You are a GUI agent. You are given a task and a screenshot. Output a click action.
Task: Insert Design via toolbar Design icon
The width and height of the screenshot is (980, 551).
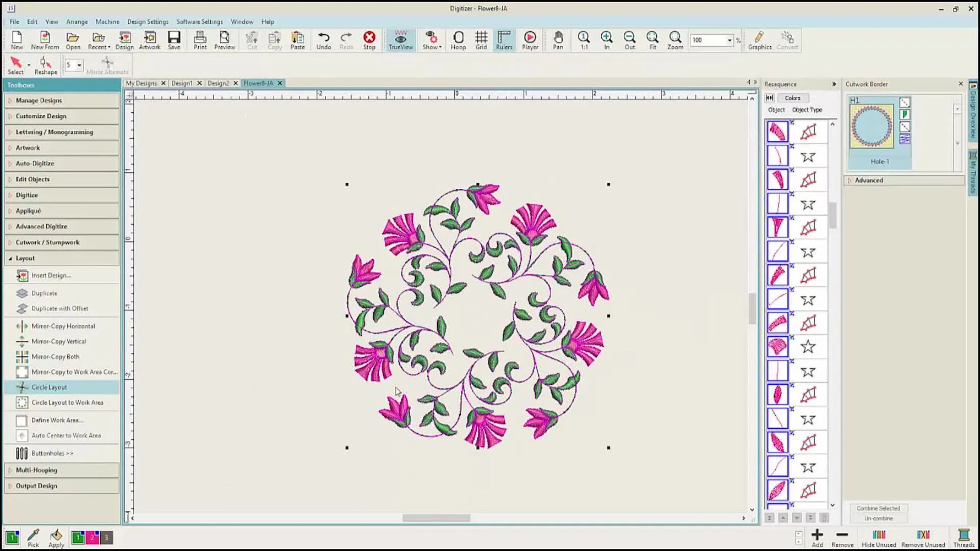pos(124,40)
